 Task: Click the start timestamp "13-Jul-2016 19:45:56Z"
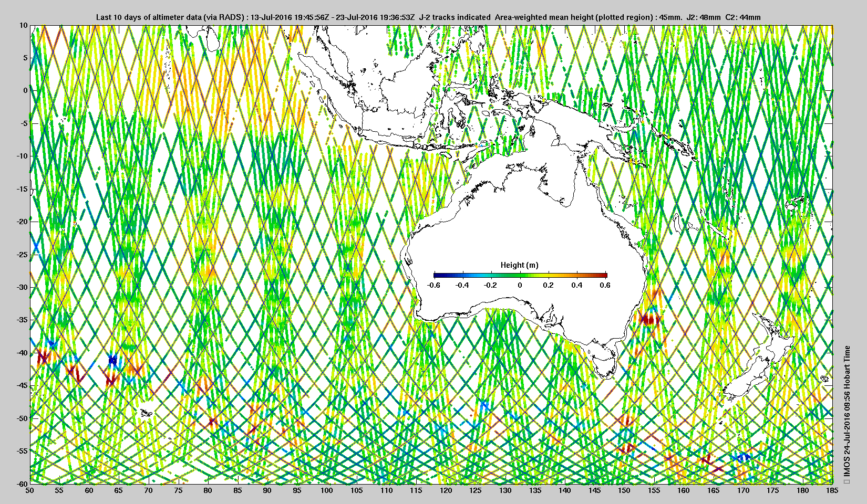290,17
